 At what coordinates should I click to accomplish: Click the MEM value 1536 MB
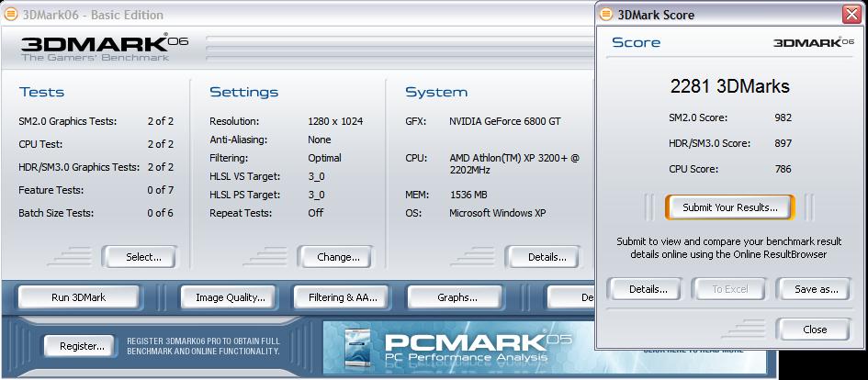[x=468, y=195]
